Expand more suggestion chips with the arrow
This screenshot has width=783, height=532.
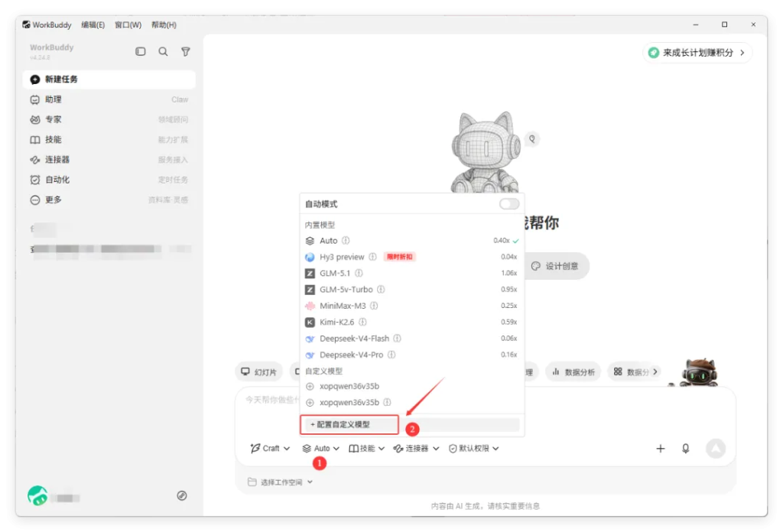655,371
